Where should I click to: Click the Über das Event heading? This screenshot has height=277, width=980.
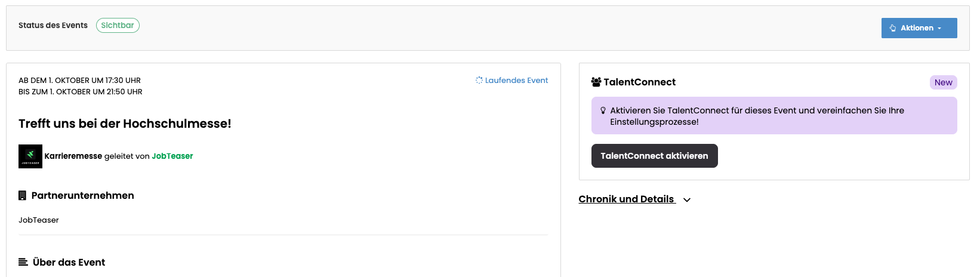tap(69, 262)
